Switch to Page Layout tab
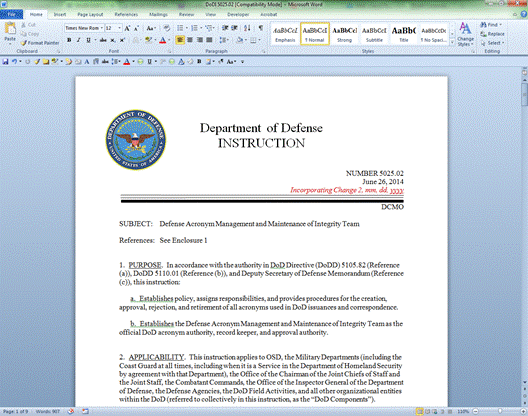528x416 pixels. [x=90, y=14]
